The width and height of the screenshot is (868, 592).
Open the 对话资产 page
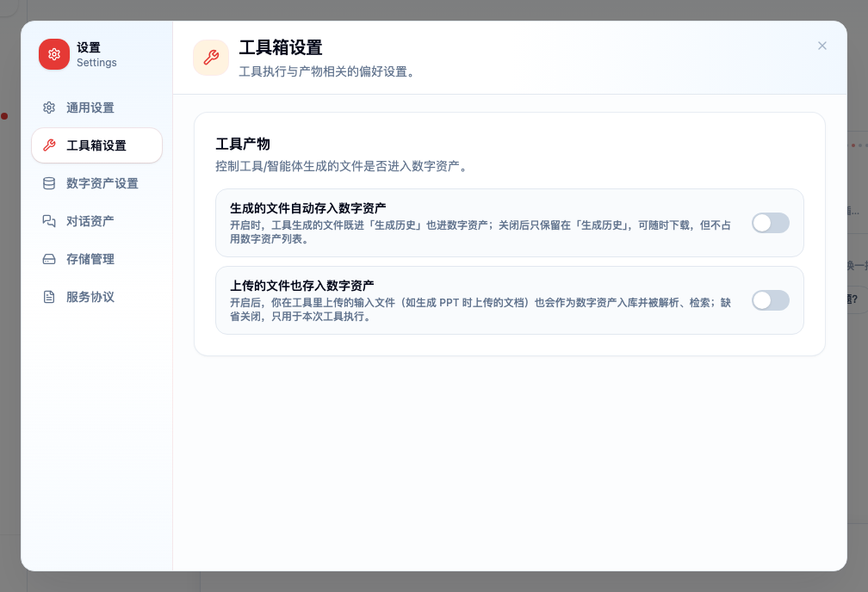pos(96,221)
